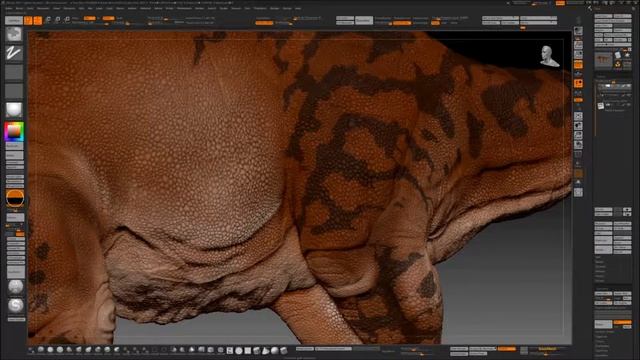Click the orange recycle icon in Tool palette
Image resolution: width=640 pixels, height=360 pixels.
pos(618,64)
